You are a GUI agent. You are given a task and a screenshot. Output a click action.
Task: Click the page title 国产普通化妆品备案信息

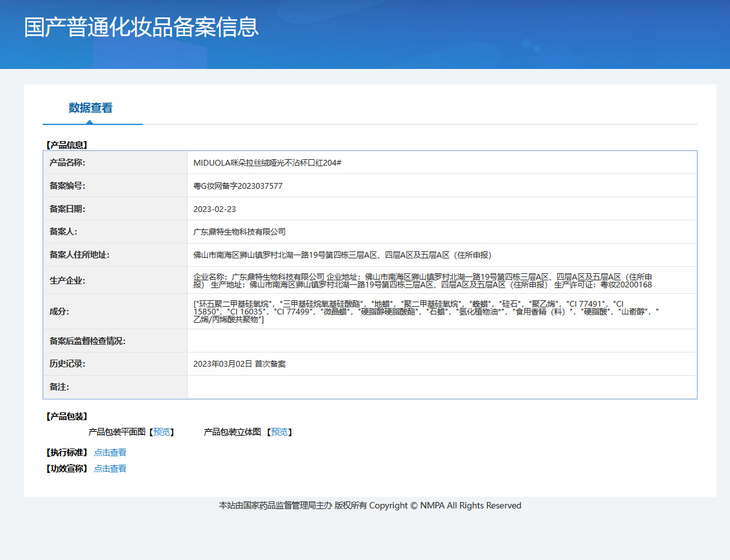click(141, 27)
